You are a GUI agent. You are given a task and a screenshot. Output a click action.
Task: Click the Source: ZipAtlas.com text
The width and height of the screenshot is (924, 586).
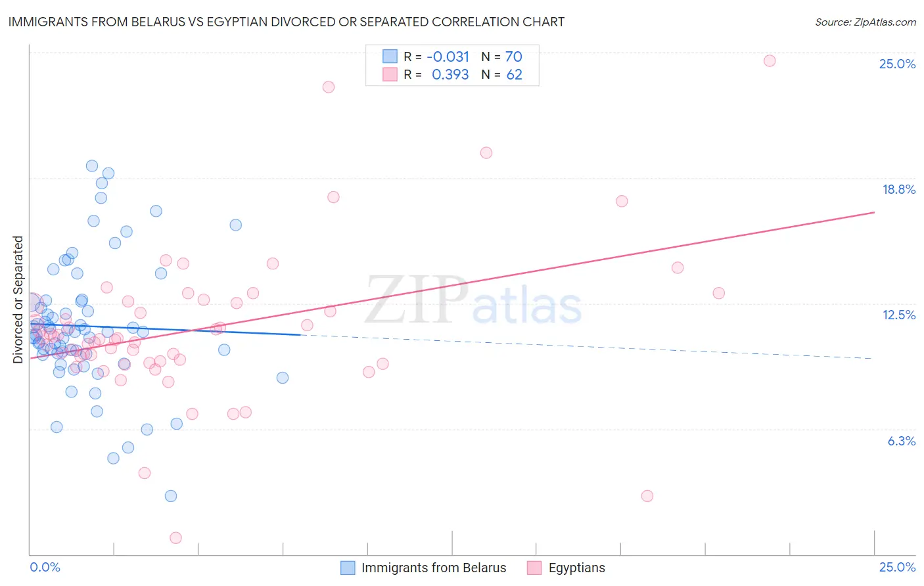point(866,22)
